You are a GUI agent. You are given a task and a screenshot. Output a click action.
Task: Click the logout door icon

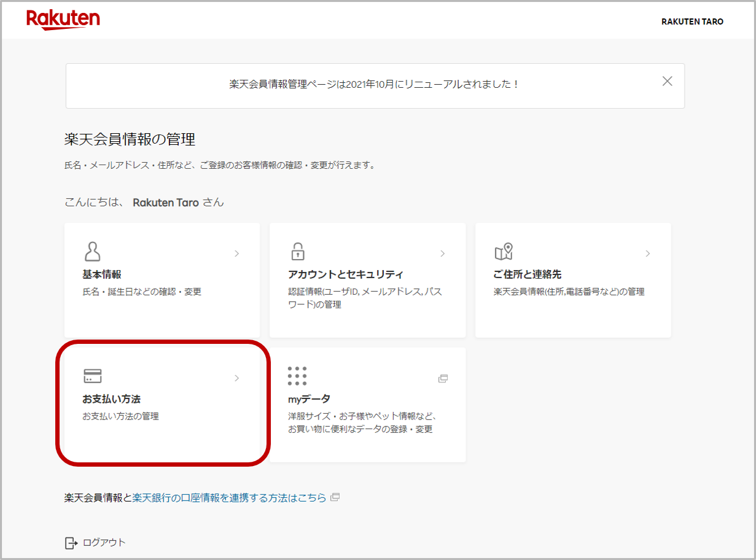click(69, 542)
